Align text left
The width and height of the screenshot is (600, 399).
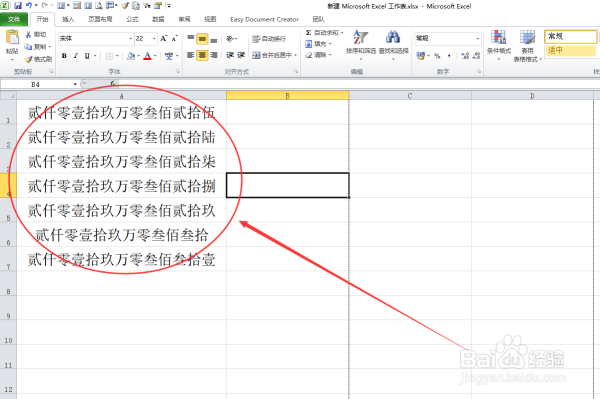[191, 55]
